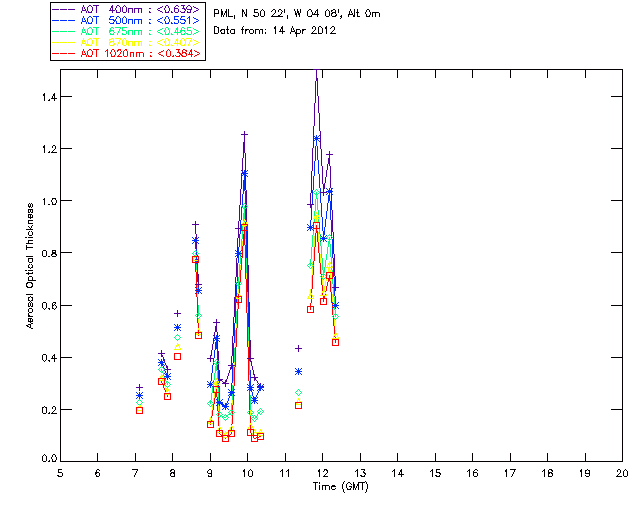The image size is (640, 512).
Task: Click the 16 x-axis label
Action: [x=473, y=473]
